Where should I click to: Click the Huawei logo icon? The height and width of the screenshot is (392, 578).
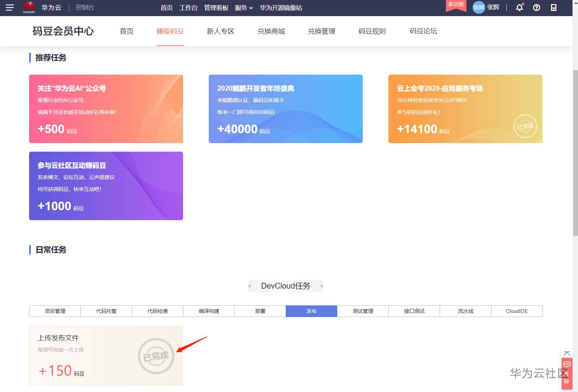click(29, 7)
